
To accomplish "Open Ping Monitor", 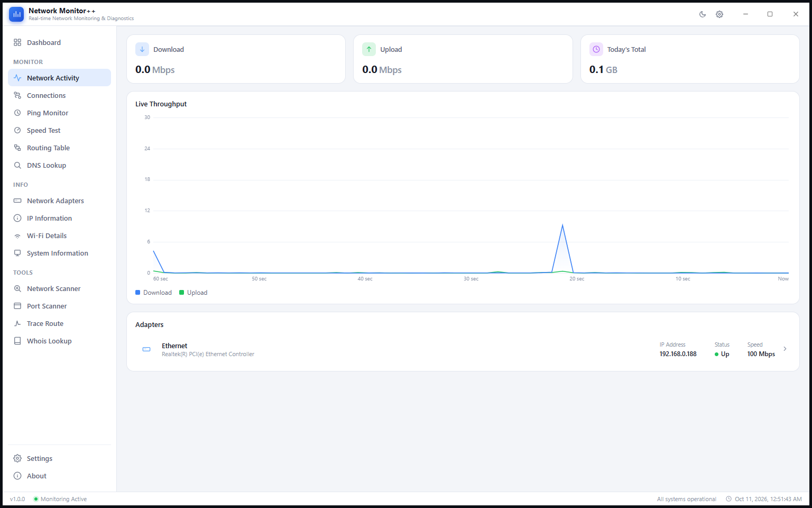I will [x=59, y=113].
